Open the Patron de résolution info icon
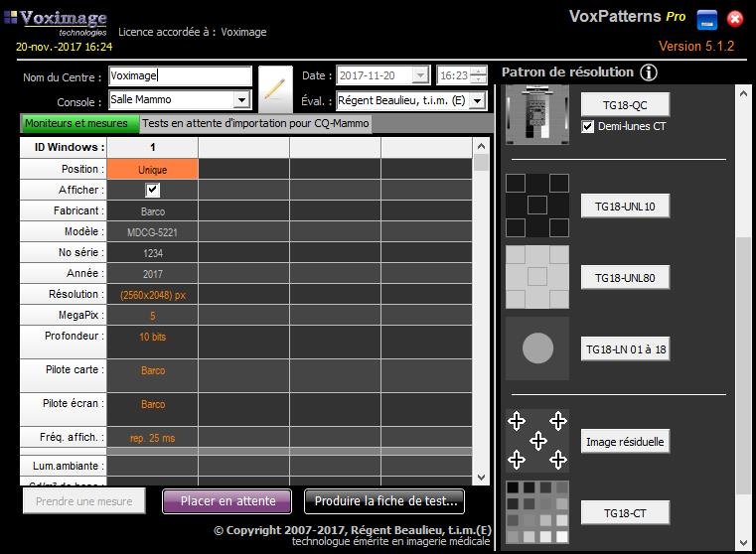Screen dimensions: 756x554 (649, 72)
